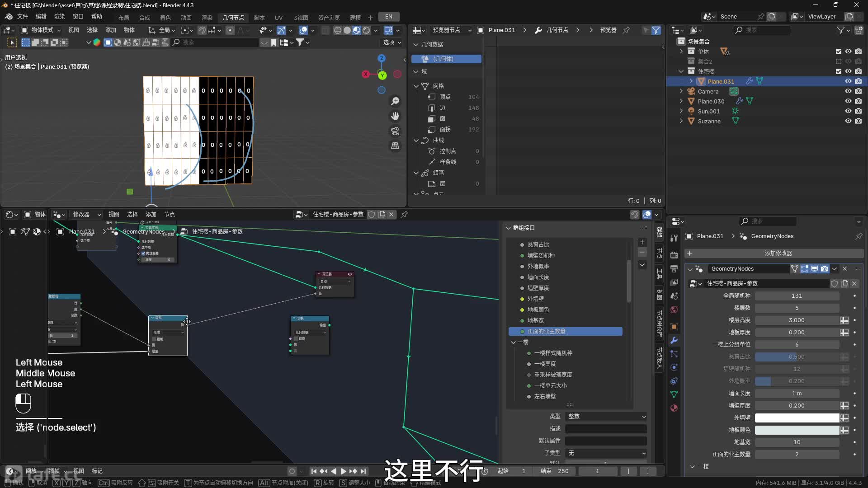Open the 物体模式 mode dropdown
868x488 pixels.
(41, 30)
